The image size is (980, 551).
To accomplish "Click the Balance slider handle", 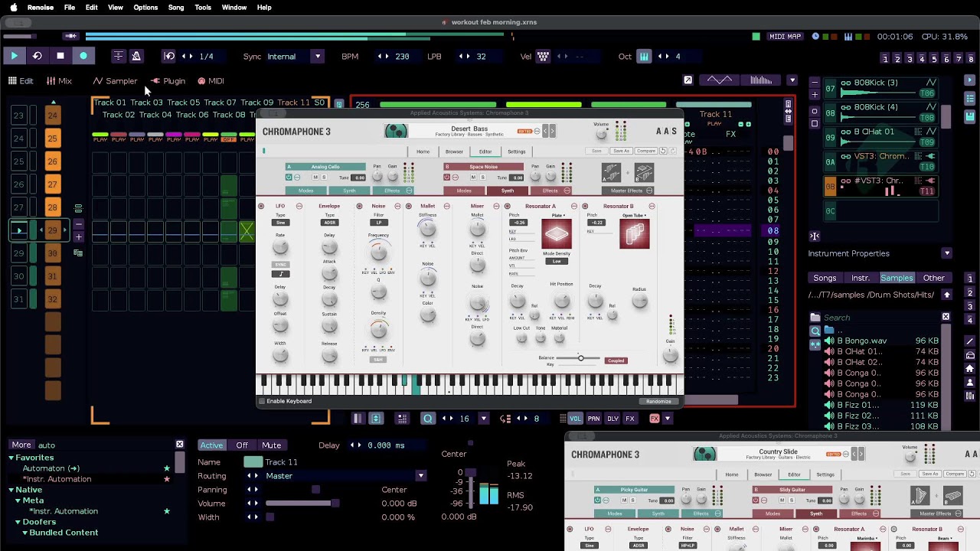I will 580,358.
